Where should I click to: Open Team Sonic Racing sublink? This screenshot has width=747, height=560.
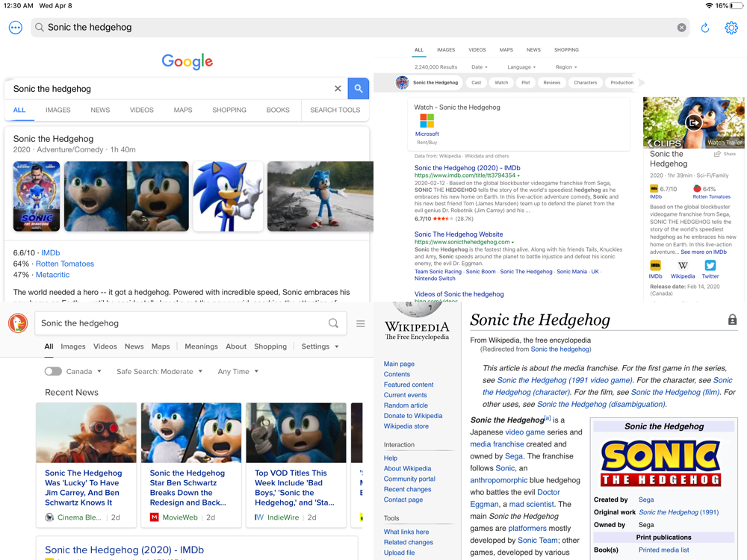438,272
